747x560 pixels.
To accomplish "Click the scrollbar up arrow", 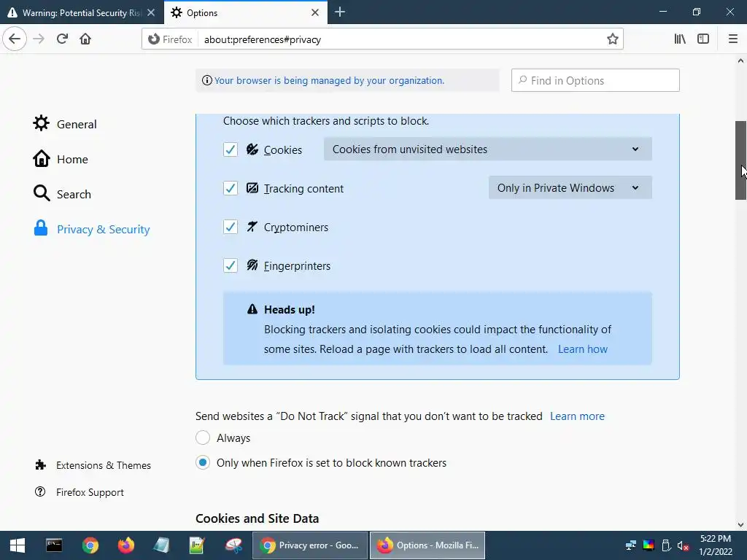I will tap(740, 61).
